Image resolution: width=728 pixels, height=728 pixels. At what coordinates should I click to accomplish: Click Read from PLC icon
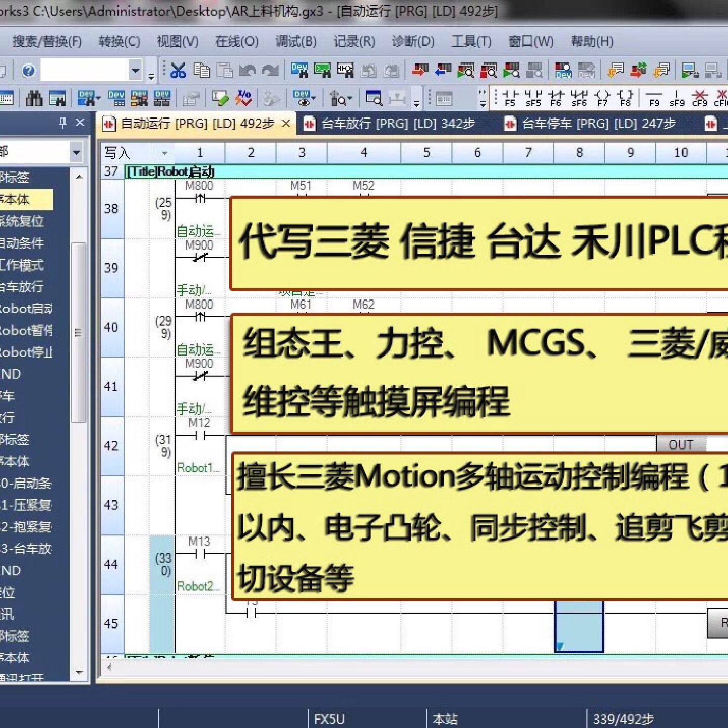(x=443, y=70)
